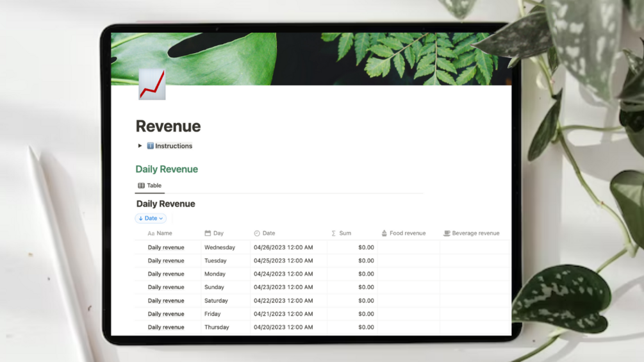Click the calendar icon in the Day header
This screenshot has width=644, height=362.
[208, 233]
